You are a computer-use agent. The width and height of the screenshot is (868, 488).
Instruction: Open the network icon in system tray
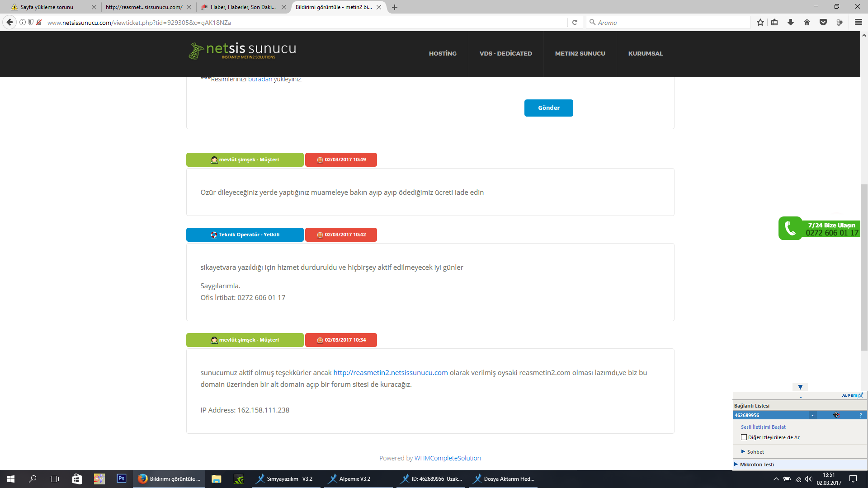pyautogui.click(x=798, y=479)
